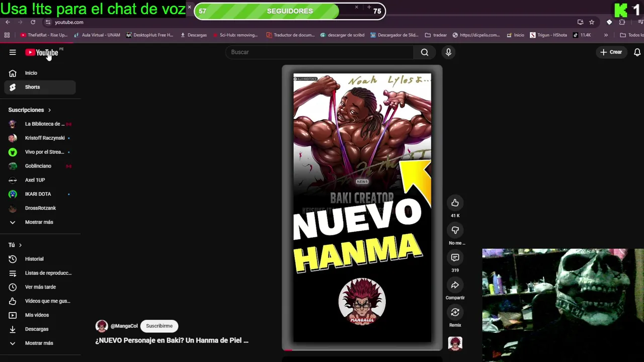The height and width of the screenshot is (362, 644).
Task: Select Shorts in the sidebar
Action: click(40, 87)
